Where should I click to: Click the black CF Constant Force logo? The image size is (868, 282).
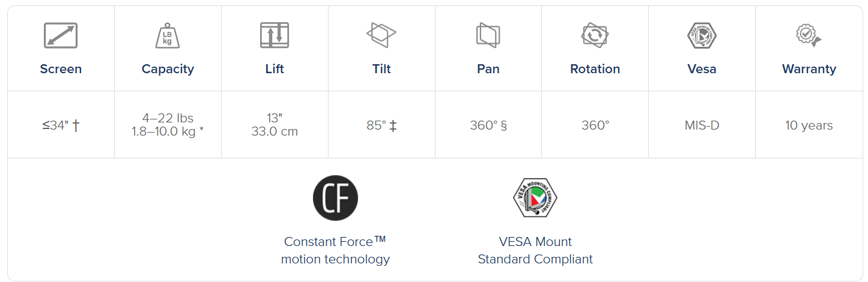pos(335,198)
